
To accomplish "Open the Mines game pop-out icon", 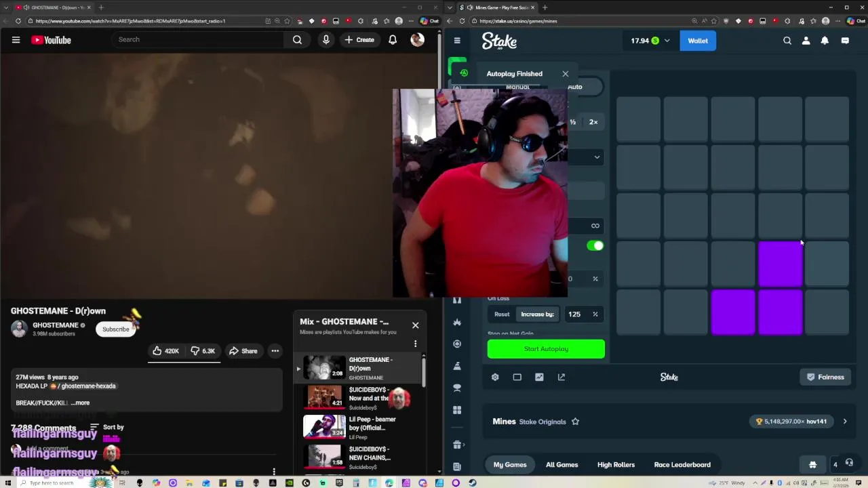I will click(x=561, y=378).
